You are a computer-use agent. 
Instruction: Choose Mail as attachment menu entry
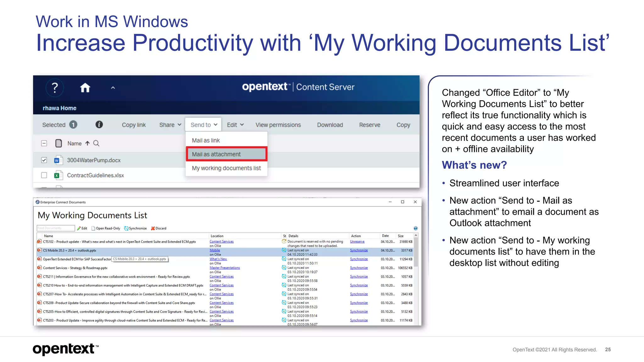point(226,154)
